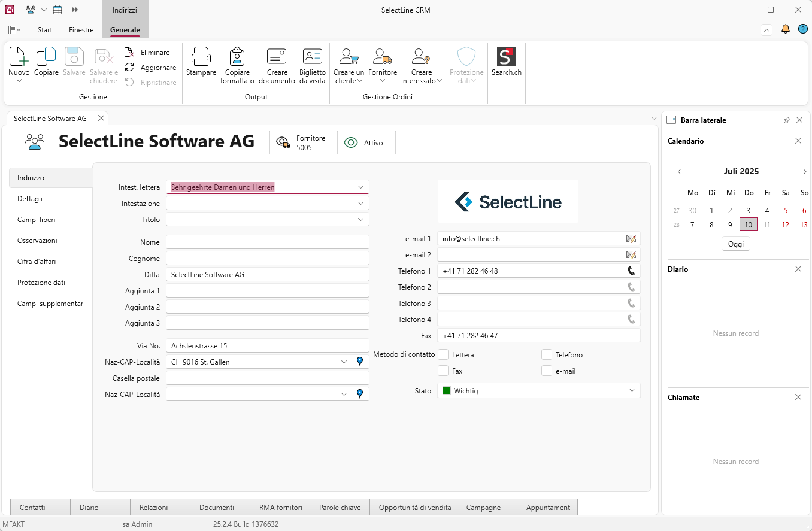Screen dimensions: 812x531
Task: Click the Telefono 3 phone icon
Action: (x=631, y=303)
